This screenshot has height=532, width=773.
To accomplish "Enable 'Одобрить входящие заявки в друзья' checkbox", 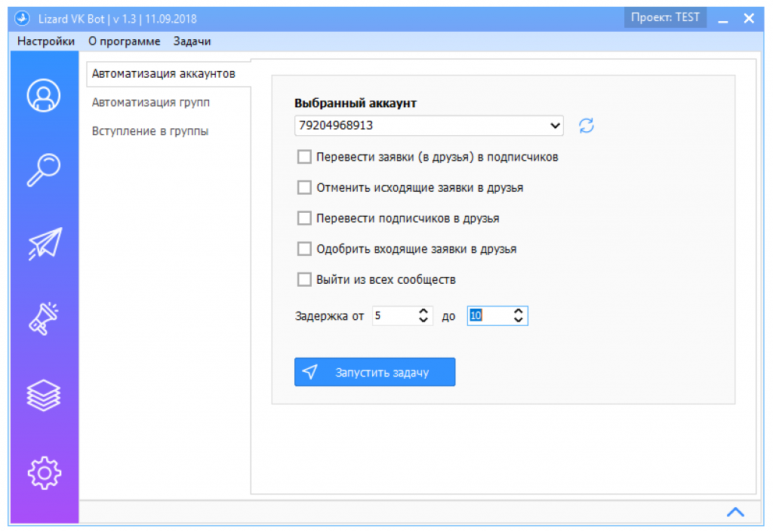I will click(x=304, y=249).
